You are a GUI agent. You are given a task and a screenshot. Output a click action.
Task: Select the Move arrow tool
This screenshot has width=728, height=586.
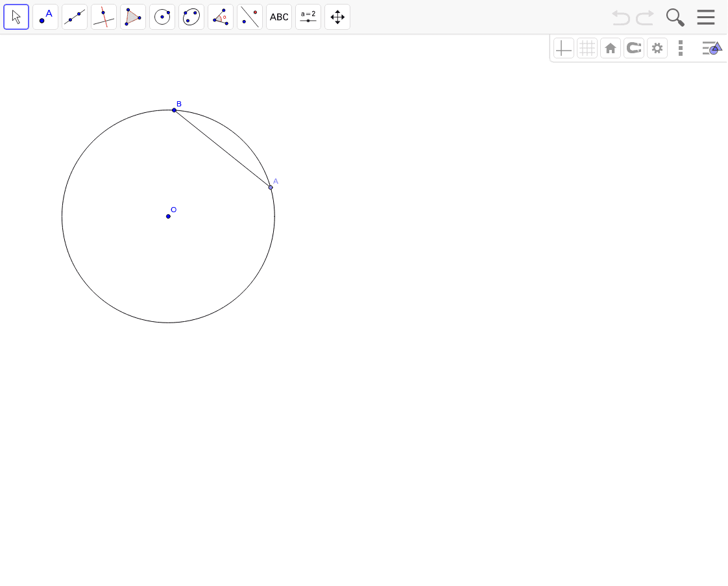[16, 17]
